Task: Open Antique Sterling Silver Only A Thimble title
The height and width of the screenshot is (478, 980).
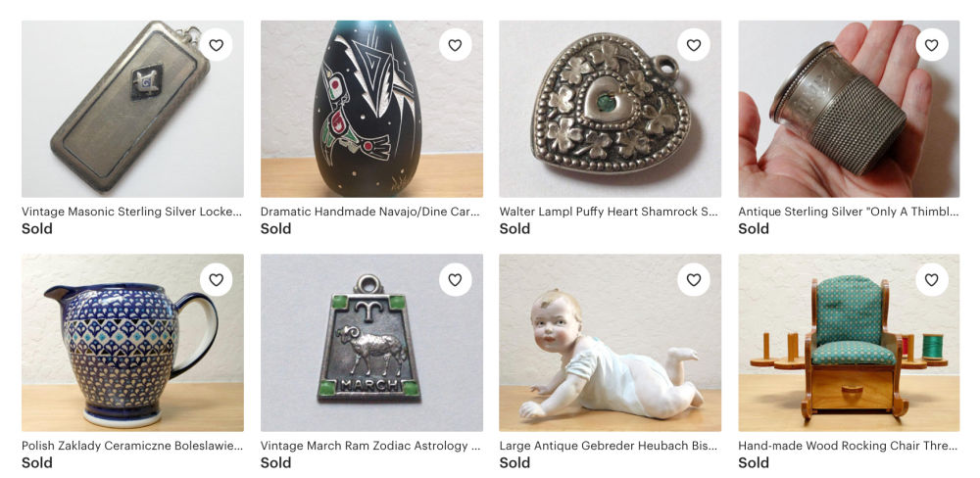Action: coord(848,212)
